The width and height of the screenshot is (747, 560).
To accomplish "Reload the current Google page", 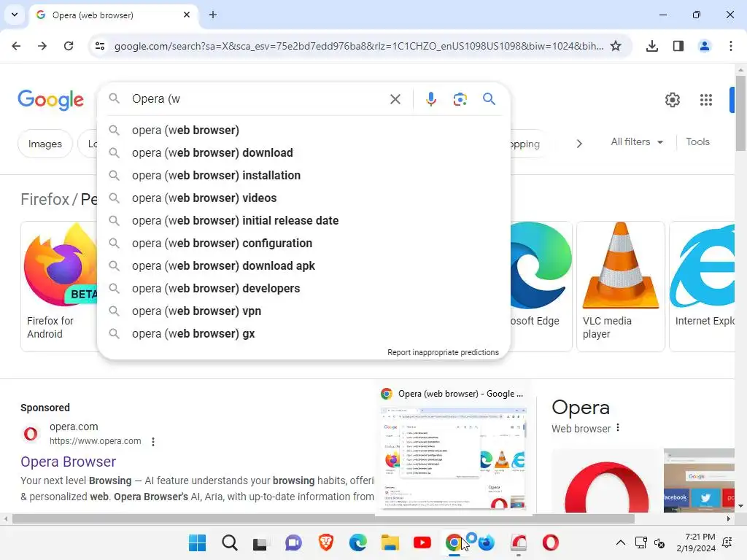I will (69, 46).
